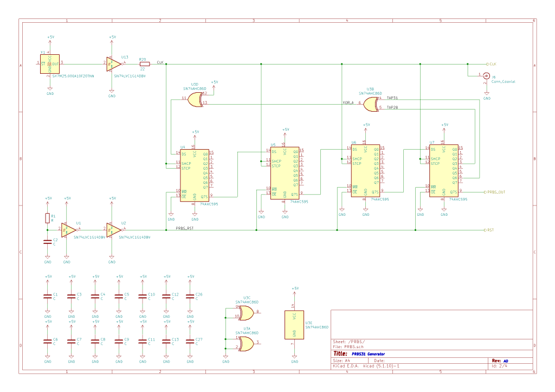
Task: Select the U7 shift register symbol
Action: 444,171
